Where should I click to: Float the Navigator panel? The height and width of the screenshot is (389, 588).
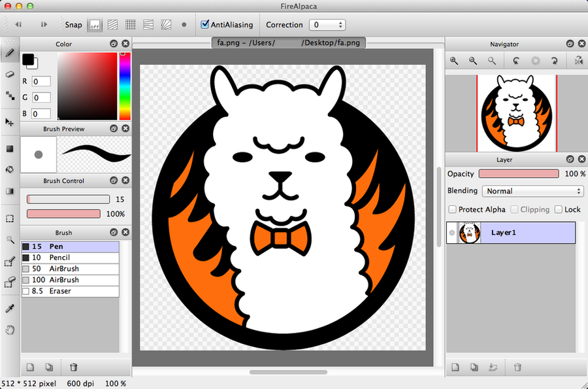point(570,44)
